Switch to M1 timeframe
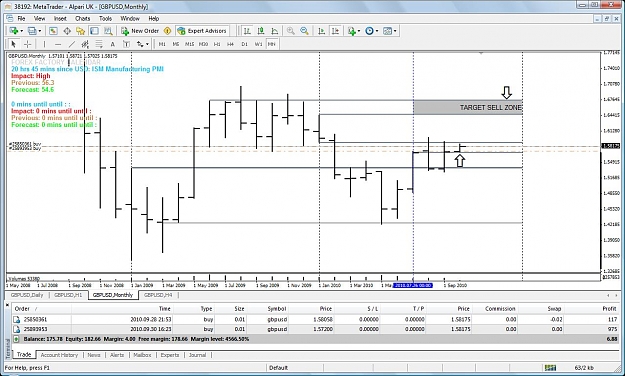 tap(162, 44)
